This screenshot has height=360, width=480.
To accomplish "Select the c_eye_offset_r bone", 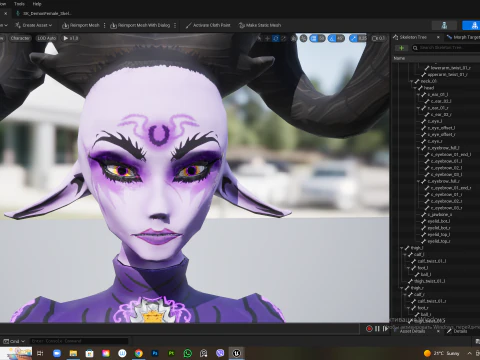I will [x=441, y=135].
